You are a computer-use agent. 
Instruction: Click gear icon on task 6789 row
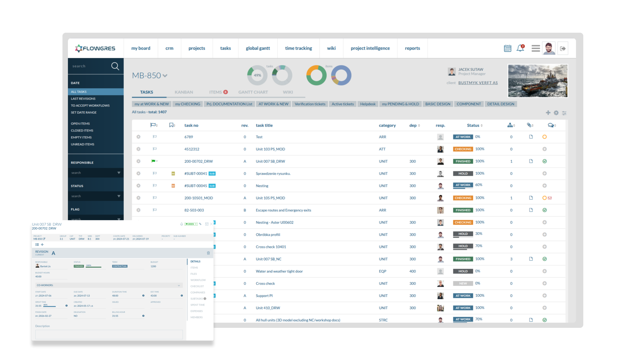click(x=138, y=137)
